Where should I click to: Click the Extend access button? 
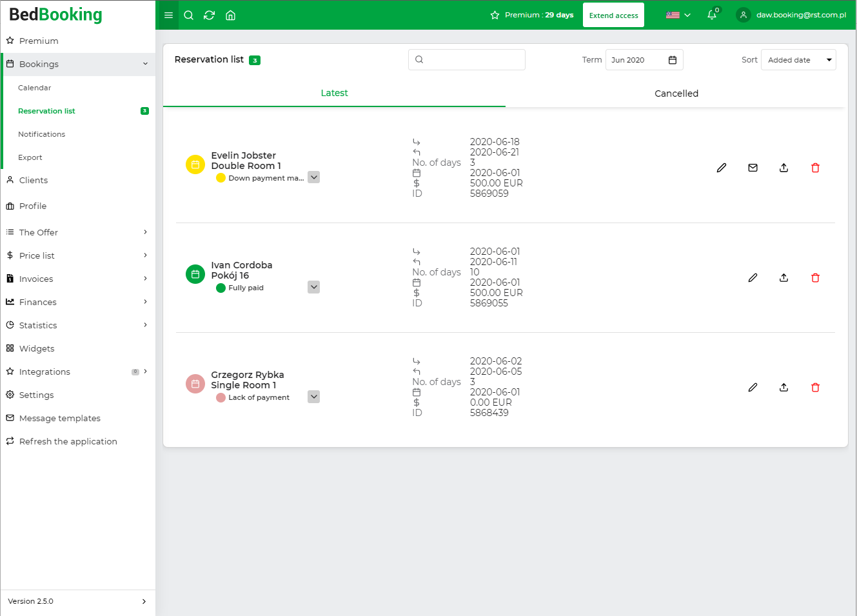click(613, 15)
